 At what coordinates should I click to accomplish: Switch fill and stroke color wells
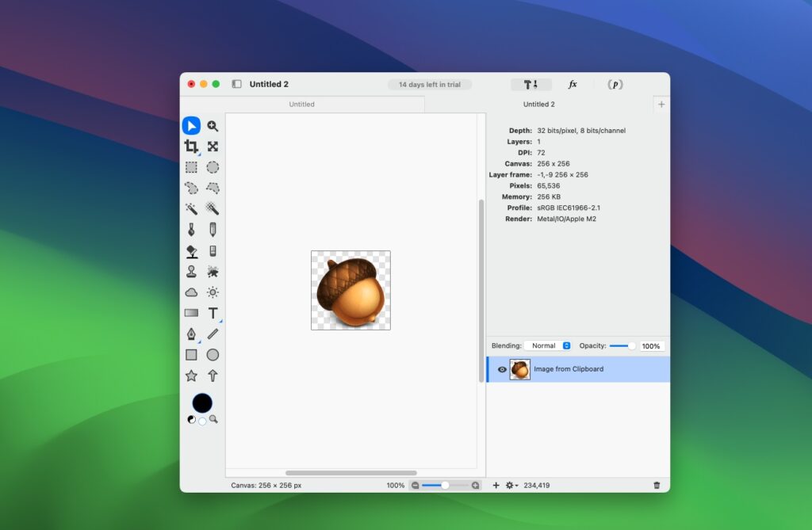pos(190,418)
